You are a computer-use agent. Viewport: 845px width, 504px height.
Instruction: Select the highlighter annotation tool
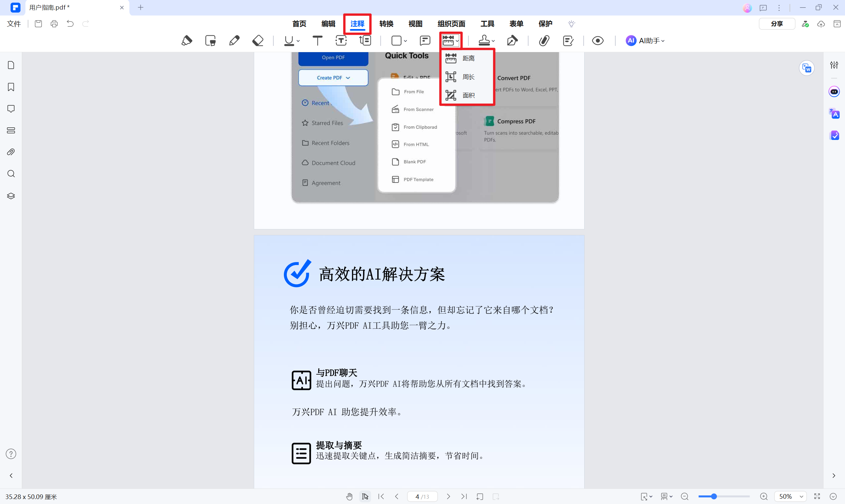click(x=187, y=40)
